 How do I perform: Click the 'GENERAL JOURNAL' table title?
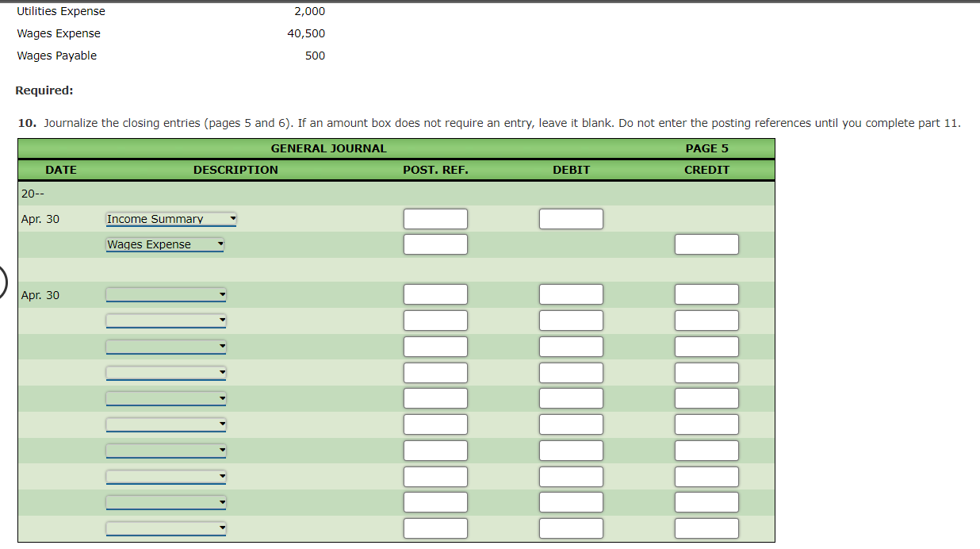pos(329,148)
